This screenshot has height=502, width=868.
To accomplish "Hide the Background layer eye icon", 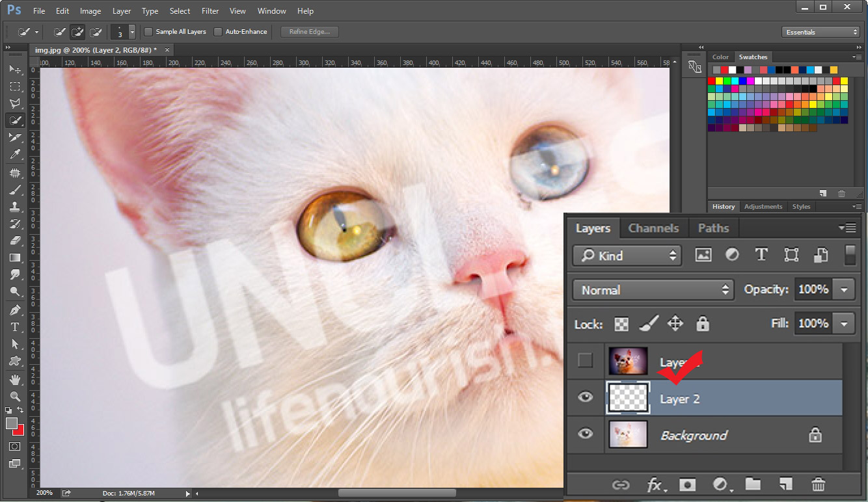I will [x=586, y=433].
